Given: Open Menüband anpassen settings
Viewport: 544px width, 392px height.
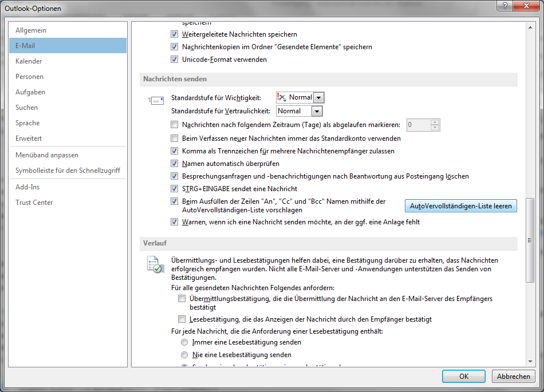Looking at the screenshot, I should click(68, 155).
